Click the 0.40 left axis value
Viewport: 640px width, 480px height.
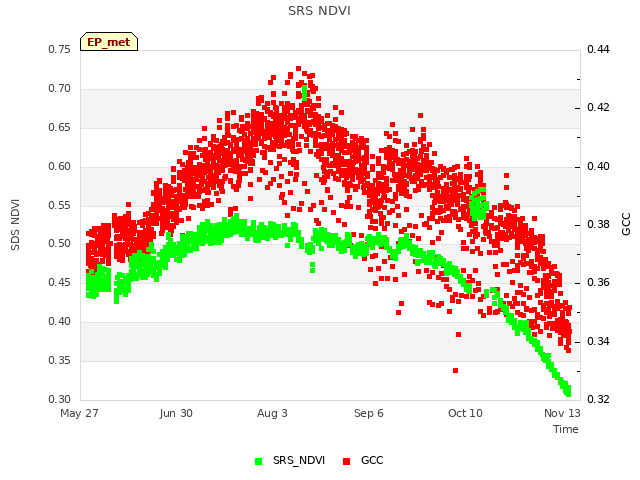click(x=60, y=322)
